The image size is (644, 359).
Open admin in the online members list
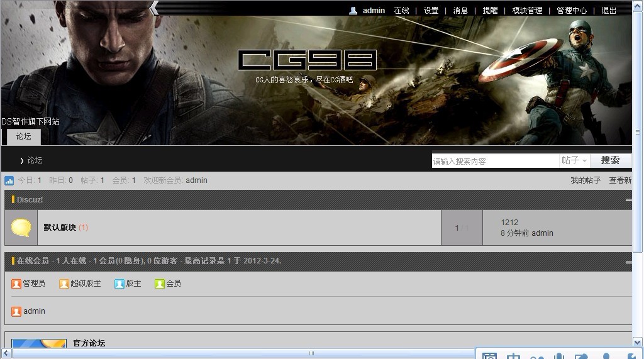[34, 311]
